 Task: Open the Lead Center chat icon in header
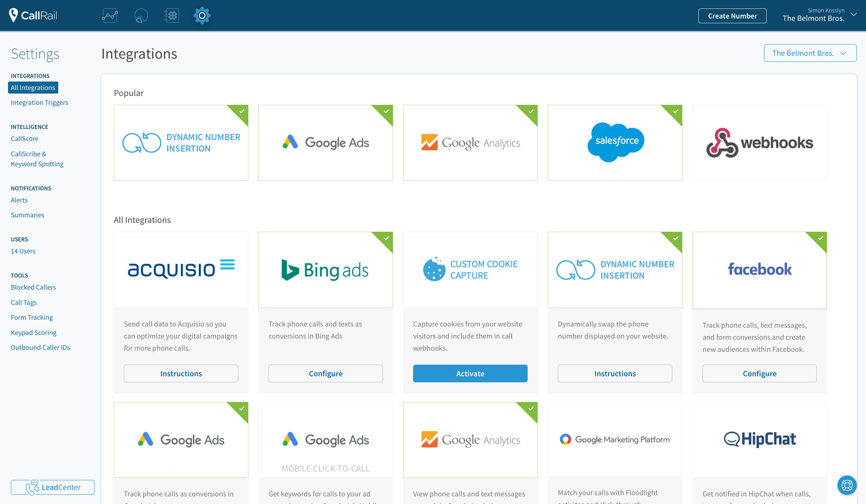coord(141,16)
